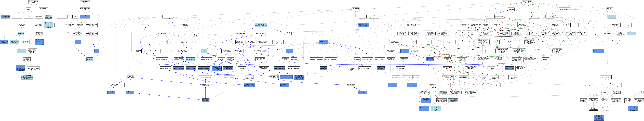Select the blue 'gene expression' node

pos(405,51)
